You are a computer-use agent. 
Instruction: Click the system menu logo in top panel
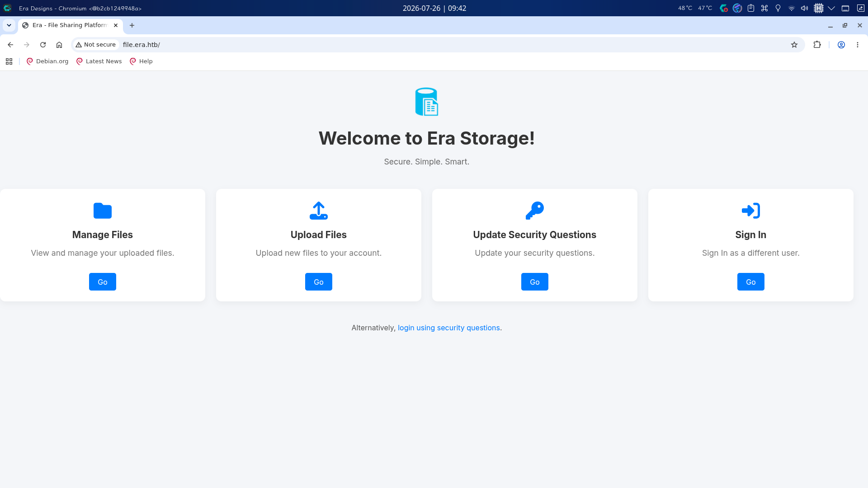[x=7, y=8]
